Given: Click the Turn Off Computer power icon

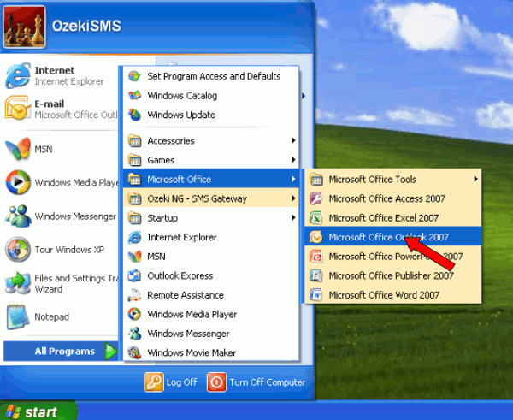Looking at the screenshot, I should click(x=216, y=382).
